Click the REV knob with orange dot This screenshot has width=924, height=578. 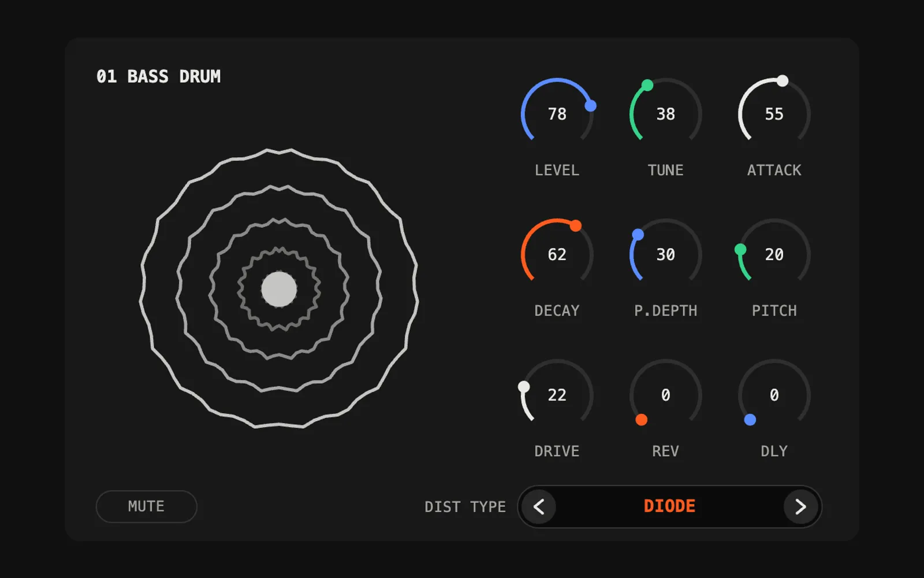[x=665, y=395]
